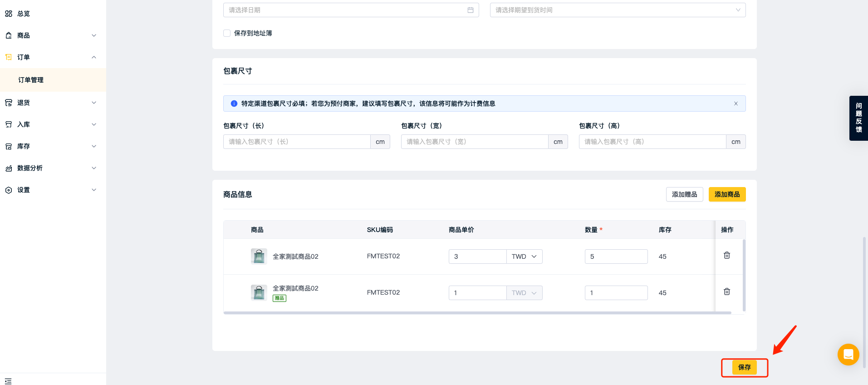868x385 pixels.
Task: Click the 保存 button
Action: 744,367
